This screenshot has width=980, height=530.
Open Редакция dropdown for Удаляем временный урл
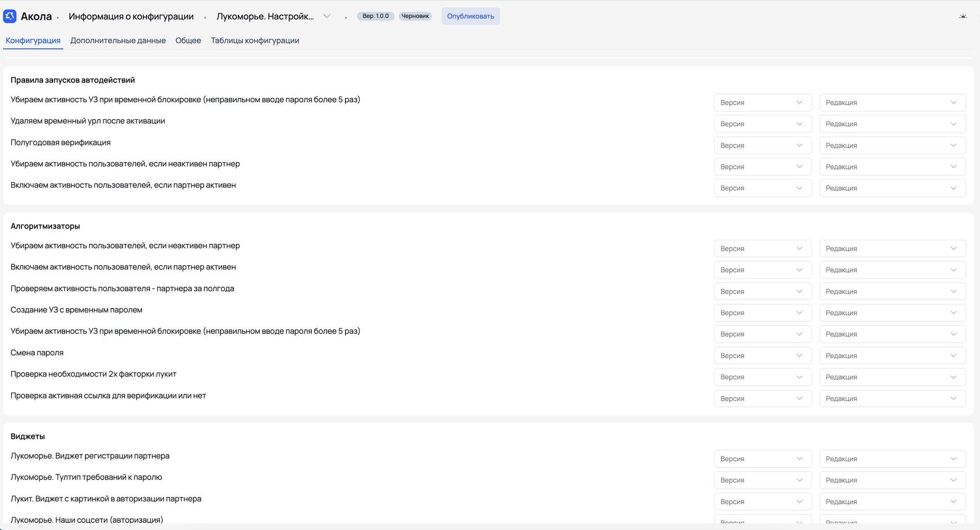pyautogui.click(x=892, y=124)
